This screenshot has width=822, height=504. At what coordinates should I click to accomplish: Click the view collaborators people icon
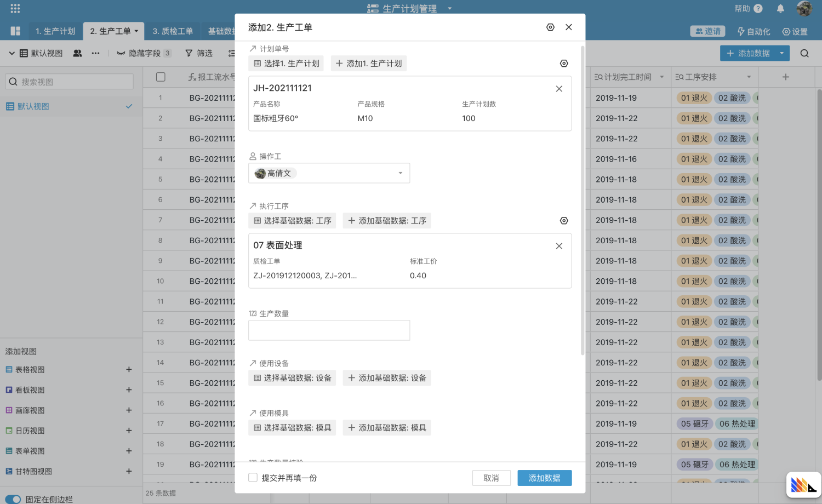point(77,53)
